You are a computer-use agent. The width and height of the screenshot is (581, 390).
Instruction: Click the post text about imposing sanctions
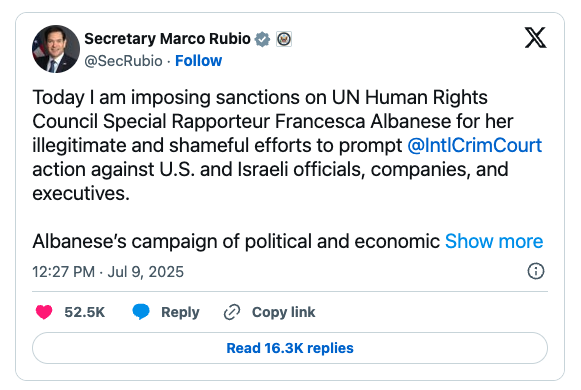pyautogui.click(x=287, y=145)
